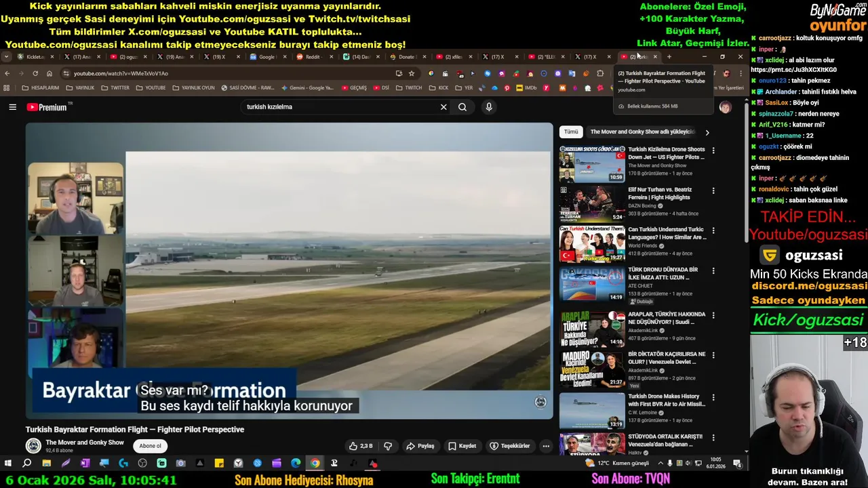
Task: Save the video with Kaydet button
Action: point(462,446)
